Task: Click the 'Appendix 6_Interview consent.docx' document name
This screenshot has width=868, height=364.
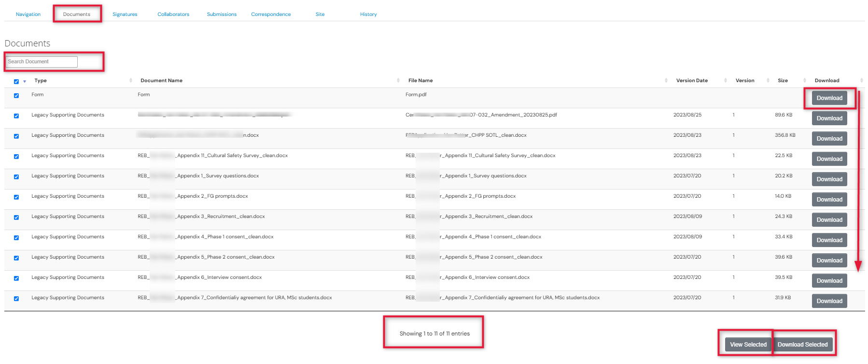Action: [200, 277]
